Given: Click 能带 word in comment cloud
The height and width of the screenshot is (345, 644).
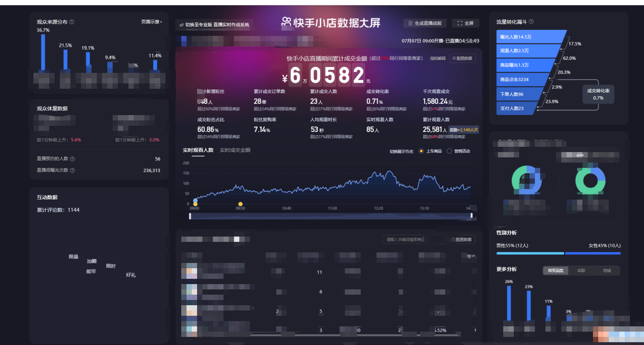Looking at the screenshot, I should tap(91, 271).
